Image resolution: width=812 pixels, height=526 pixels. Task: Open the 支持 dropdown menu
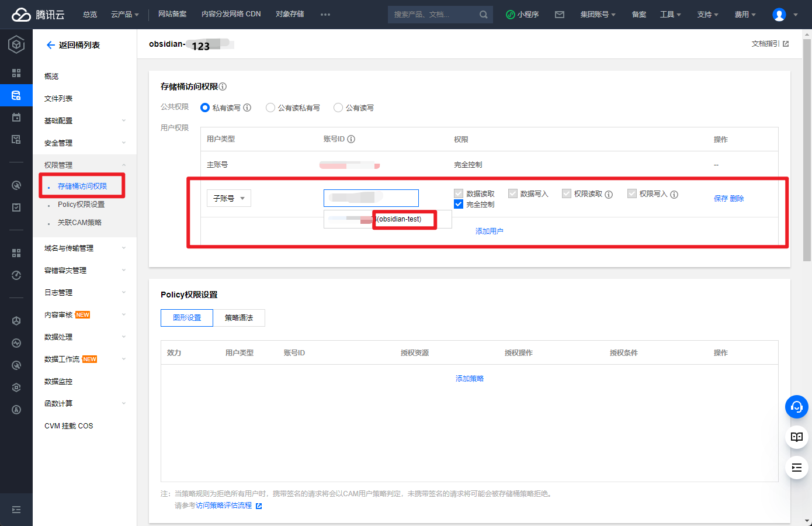(x=707, y=15)
